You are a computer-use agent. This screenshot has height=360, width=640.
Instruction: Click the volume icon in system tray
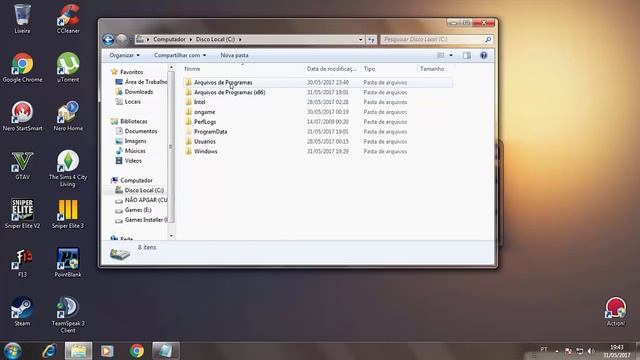(590, 351)
